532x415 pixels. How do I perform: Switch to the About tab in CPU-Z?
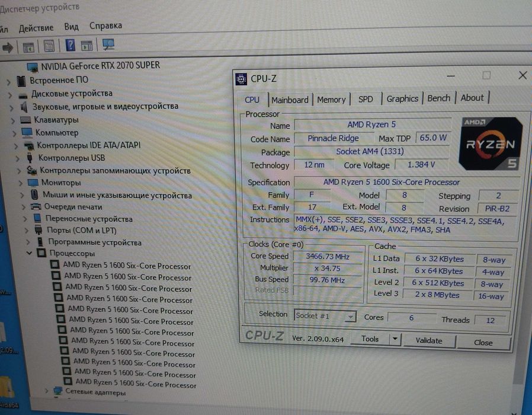pyautogui.click(x=472, y=98)
